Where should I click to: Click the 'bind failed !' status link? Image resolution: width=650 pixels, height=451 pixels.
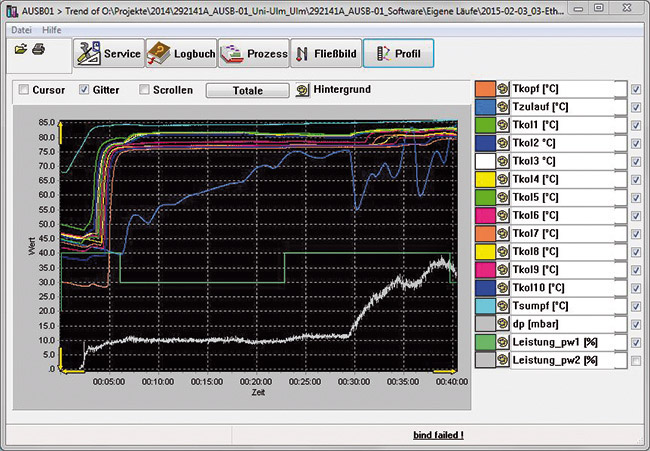[x=438, y=435]
